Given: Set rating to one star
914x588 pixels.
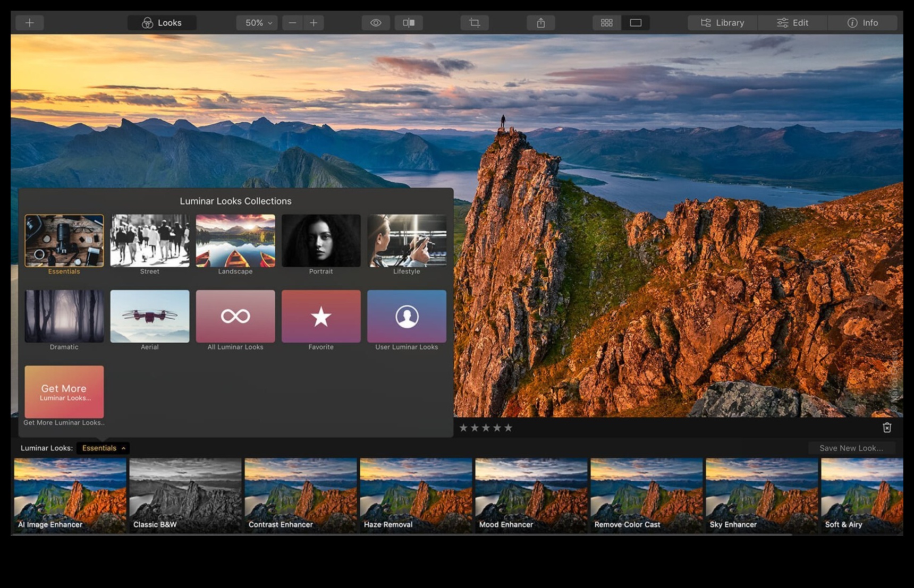Looking at the screenshot, I should click(463, 428).
